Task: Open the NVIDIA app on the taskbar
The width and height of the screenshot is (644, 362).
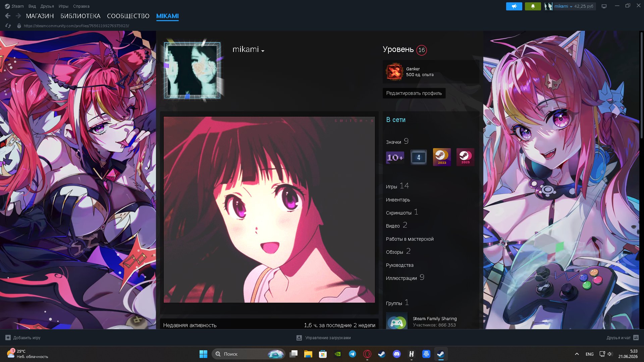Action: [x=338, y=354]
